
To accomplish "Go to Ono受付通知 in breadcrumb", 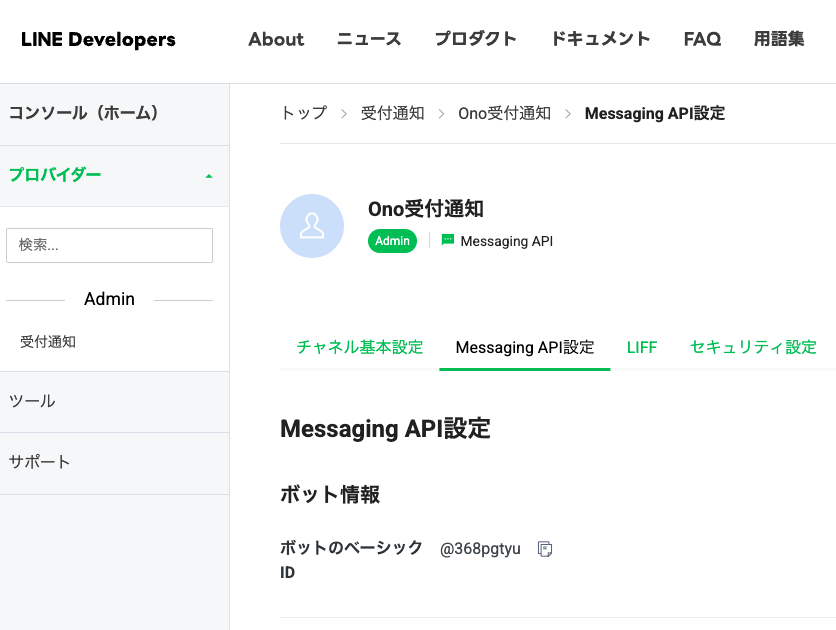I will tap(504, 113).
